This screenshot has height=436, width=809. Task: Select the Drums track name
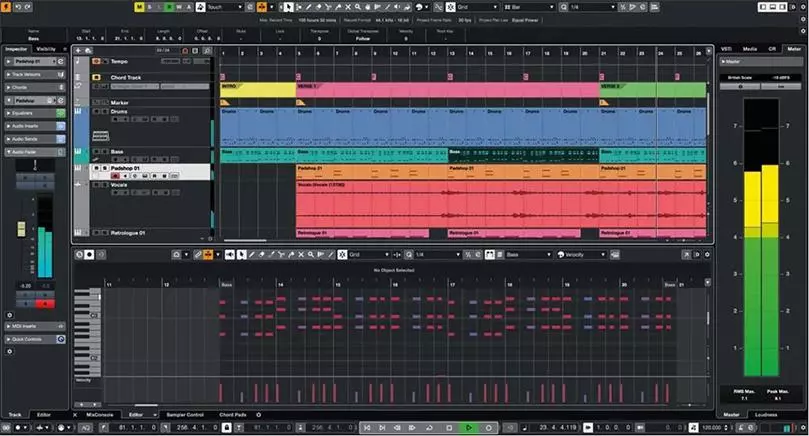click(119, 111)
